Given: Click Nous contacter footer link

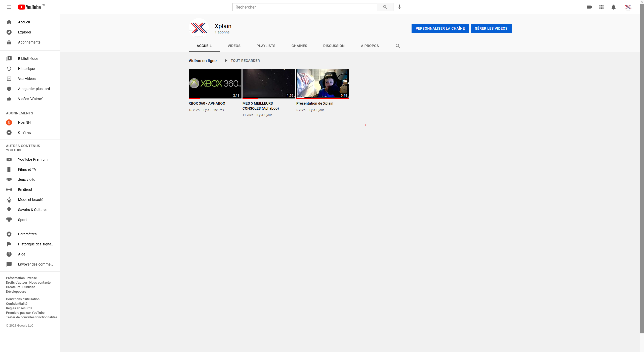Looking at the screenshot, I should coord(40,283).
